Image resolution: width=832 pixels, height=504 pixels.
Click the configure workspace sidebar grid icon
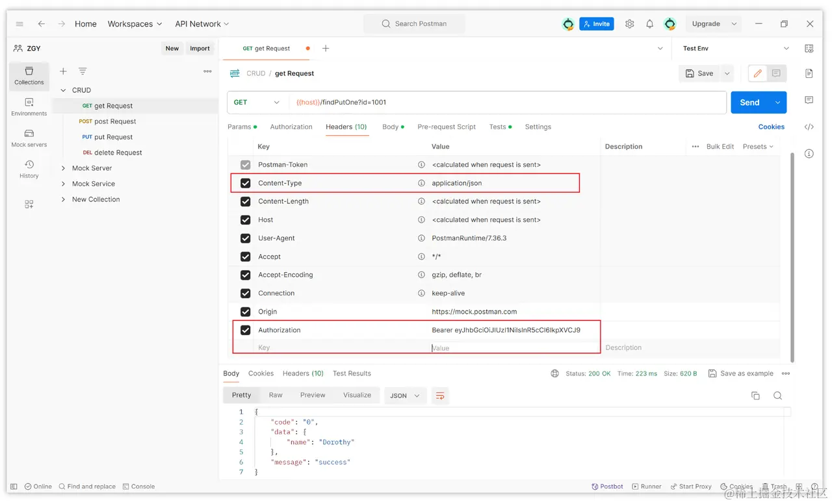pos(29,205)
